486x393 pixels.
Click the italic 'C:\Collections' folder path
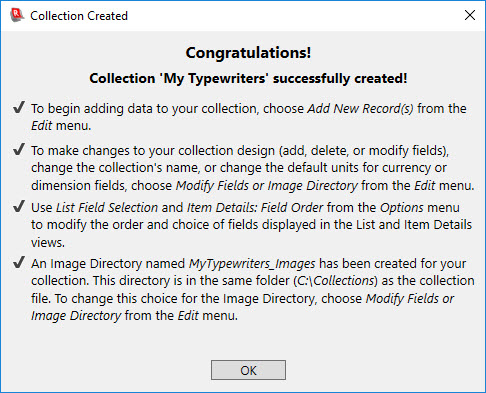tap(335, 281)
